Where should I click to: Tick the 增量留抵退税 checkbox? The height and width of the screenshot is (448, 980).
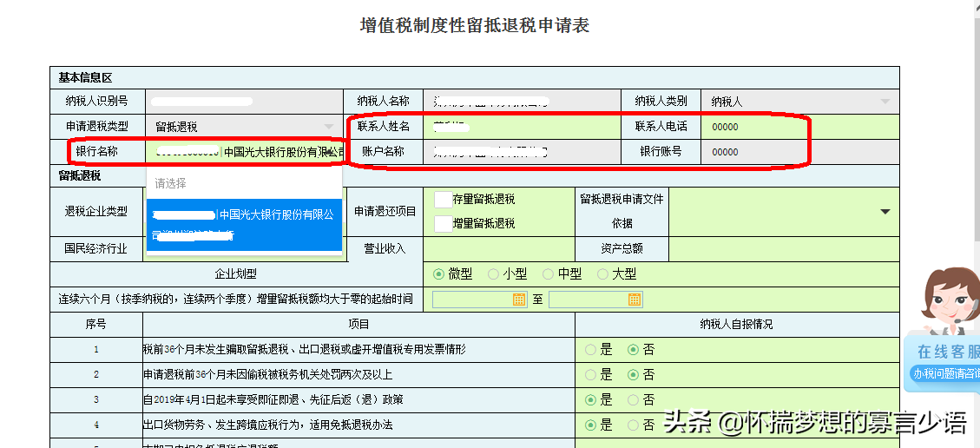[x=443, y=223]
